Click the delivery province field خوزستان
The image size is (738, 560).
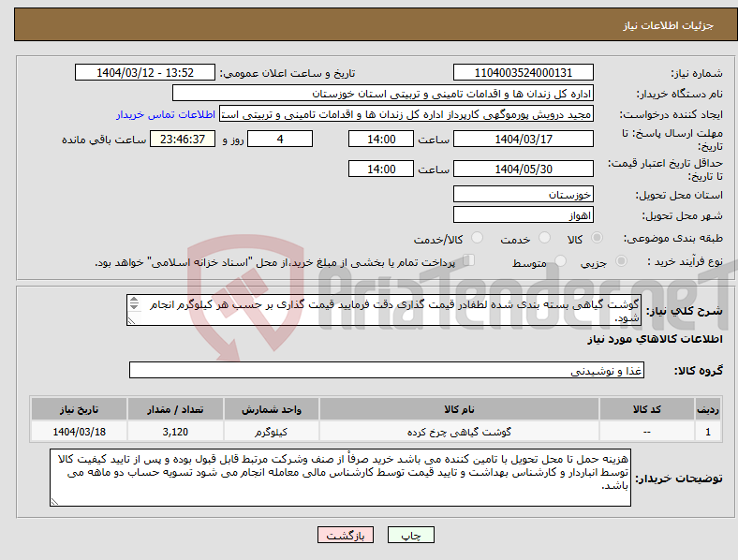tap(523, 194)
